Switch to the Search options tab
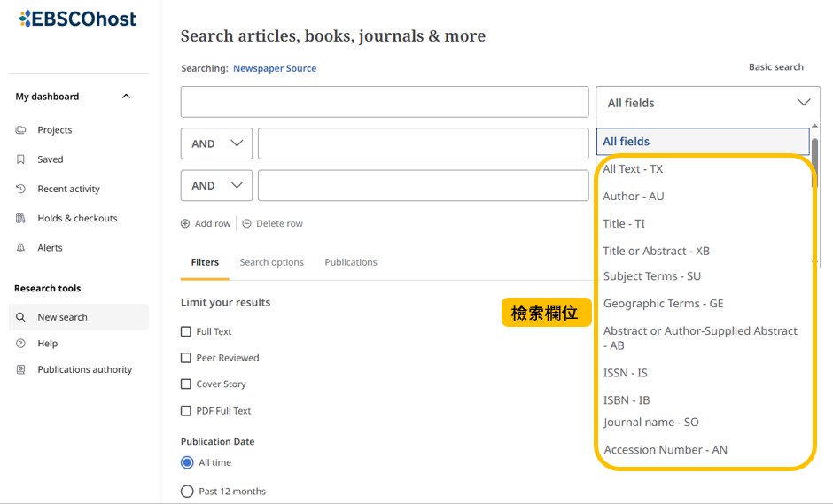The height and width of the screenshot is (504, 833). pos(271,262)
